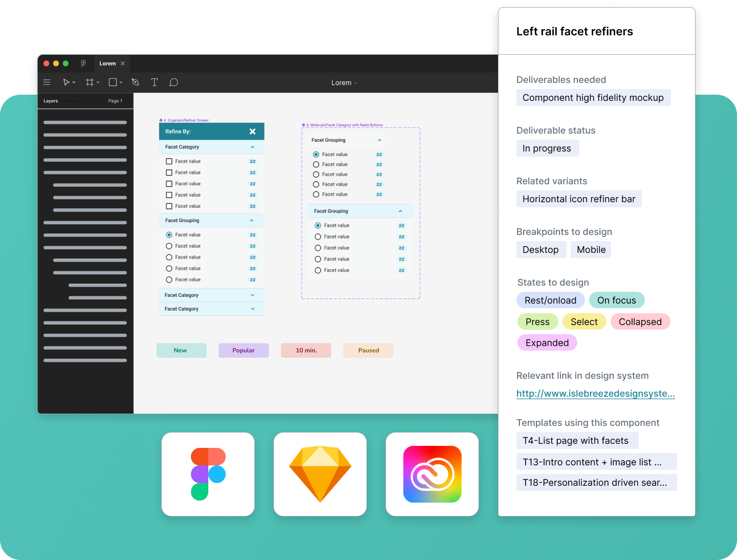
Task: Click the teal New tag pill
Action: 181,350
